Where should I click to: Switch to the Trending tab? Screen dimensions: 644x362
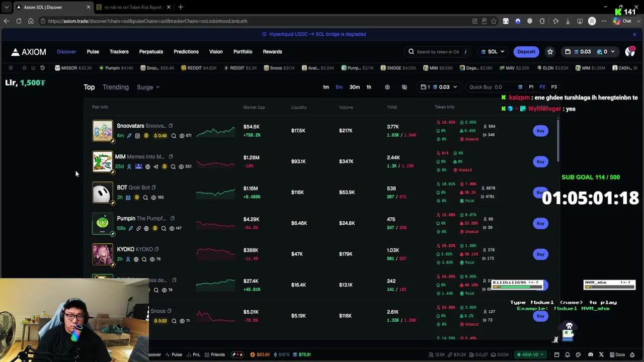(116, 87)
